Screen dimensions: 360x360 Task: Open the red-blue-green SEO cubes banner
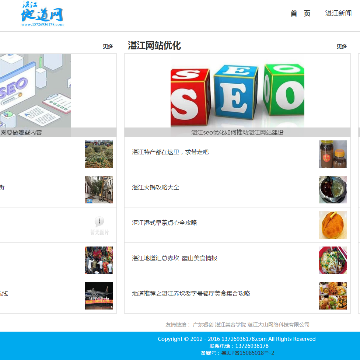click(x=237, y=95)
